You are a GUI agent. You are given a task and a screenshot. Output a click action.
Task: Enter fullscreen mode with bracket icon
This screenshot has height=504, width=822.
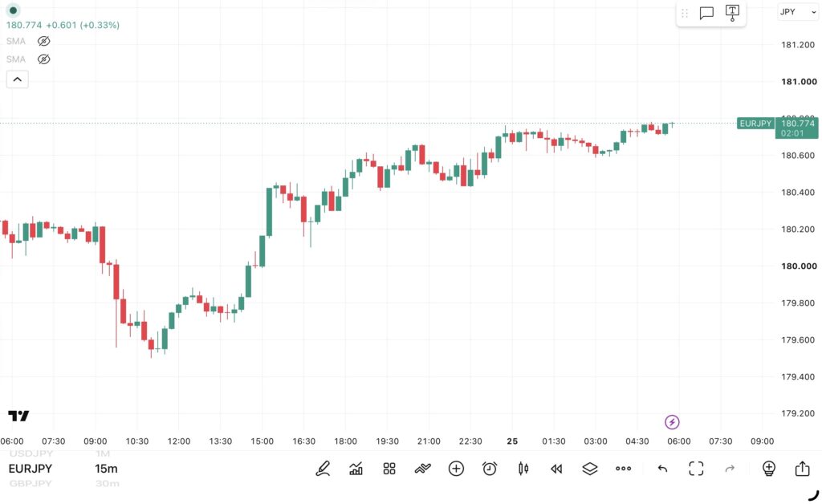pos(696,469)
